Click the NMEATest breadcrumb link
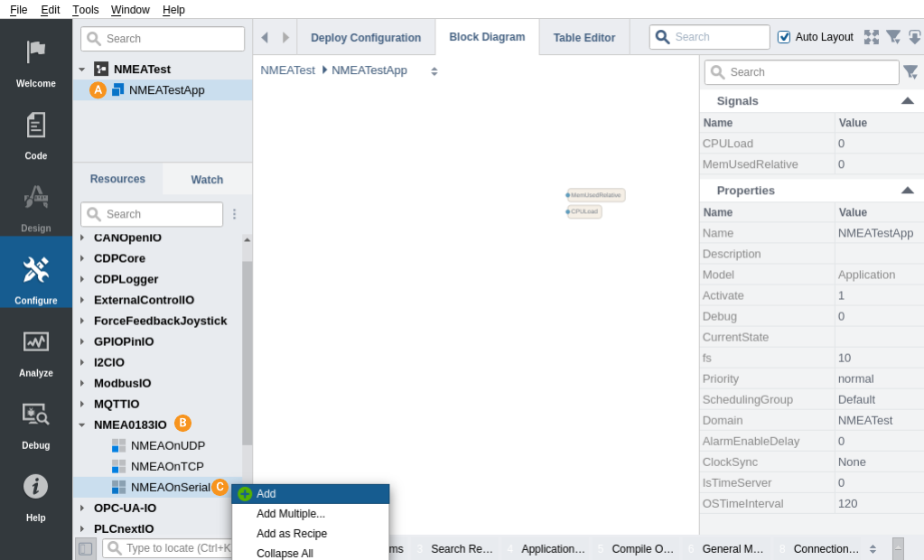The image size is (924, 560). (287, 70)
